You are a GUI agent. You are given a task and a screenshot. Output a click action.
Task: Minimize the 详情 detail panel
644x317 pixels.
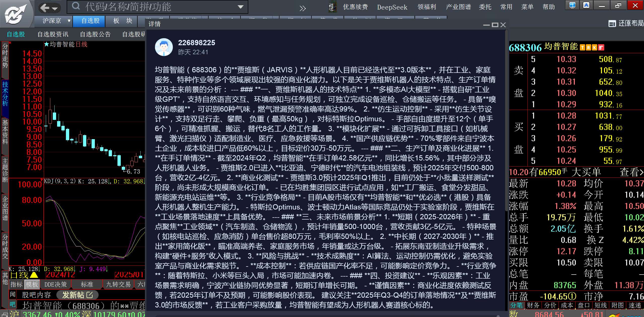pos(487,25)
